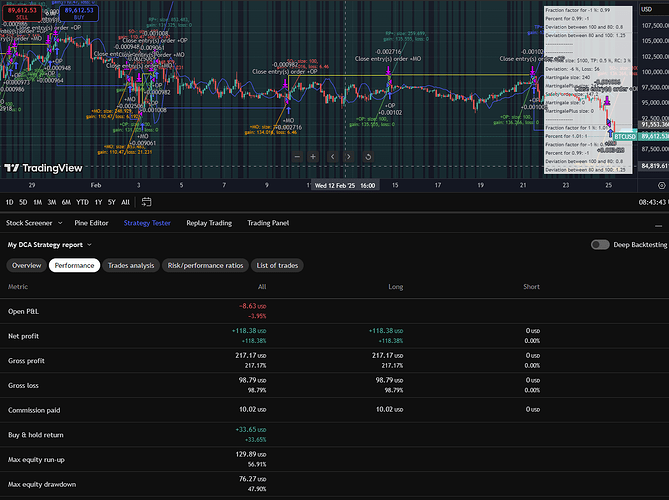Select the Open P&L row label

click(23, 311)
